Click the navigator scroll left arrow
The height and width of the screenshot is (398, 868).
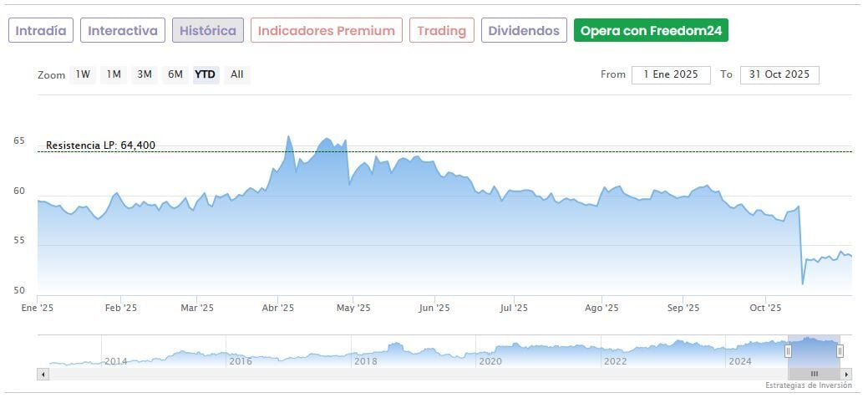(43, 374)
